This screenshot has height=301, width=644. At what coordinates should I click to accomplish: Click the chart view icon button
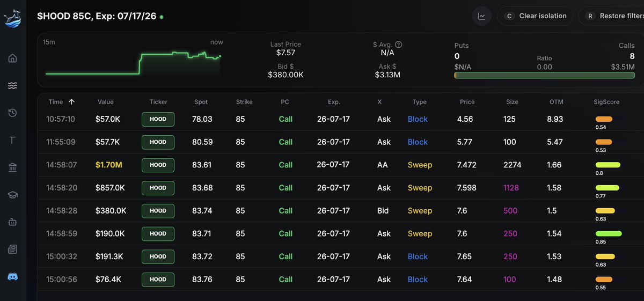tap(482, 16)
